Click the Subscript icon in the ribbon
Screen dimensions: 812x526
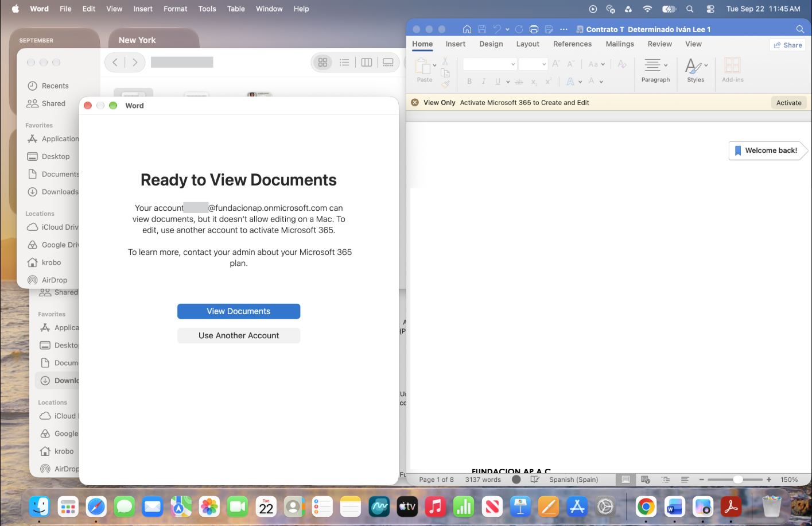(534, 82)
